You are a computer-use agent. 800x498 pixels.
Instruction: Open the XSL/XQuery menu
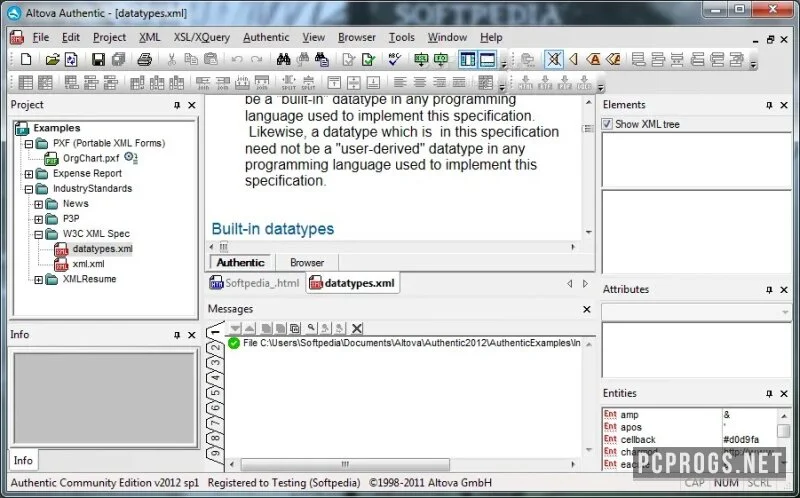pos(202,37)
